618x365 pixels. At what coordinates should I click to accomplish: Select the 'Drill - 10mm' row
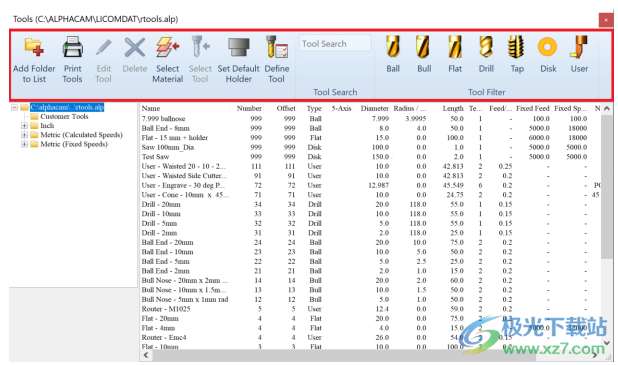370,214
